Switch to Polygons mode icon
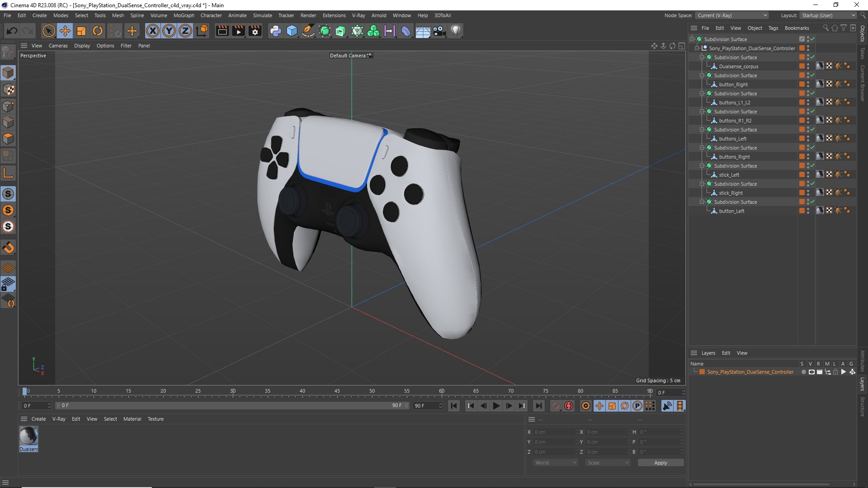Screen dimensions: 868x488 [x=8, y=138]
